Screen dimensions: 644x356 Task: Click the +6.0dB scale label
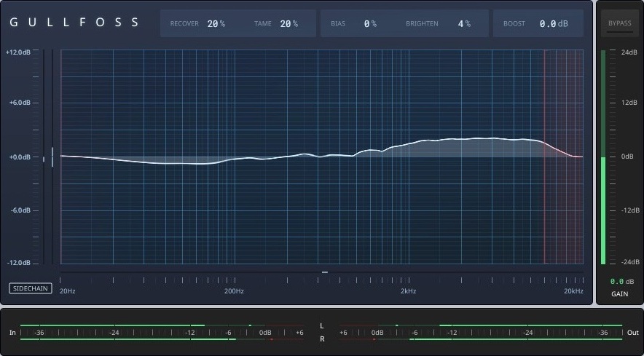coord(19,103)
